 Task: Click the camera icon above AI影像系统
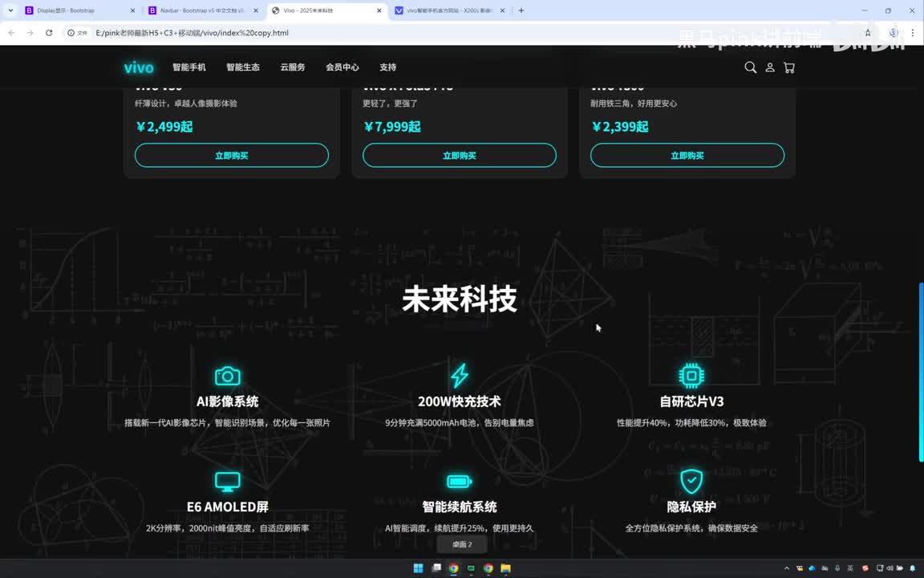click(x=228, y=376)
